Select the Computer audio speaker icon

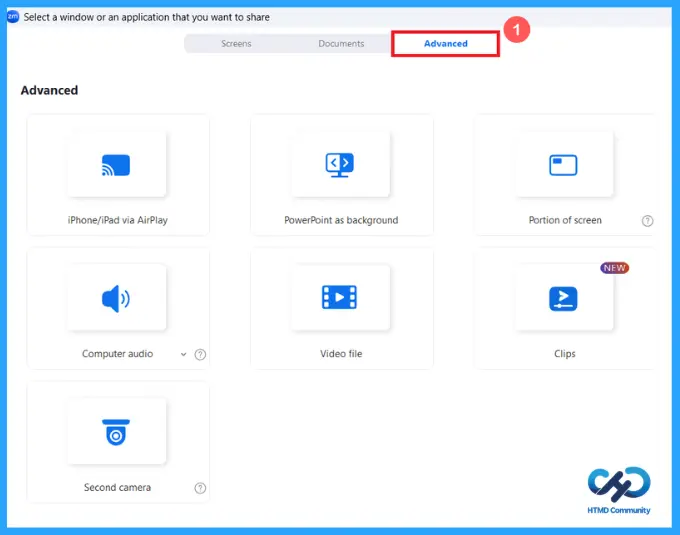pos(116,299)
